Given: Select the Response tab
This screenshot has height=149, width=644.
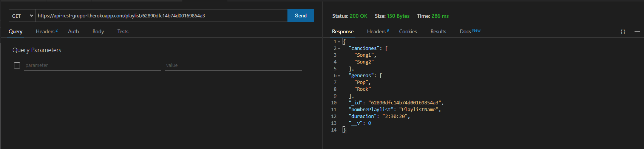Looking at the screenshot, I should click(343, 31).
